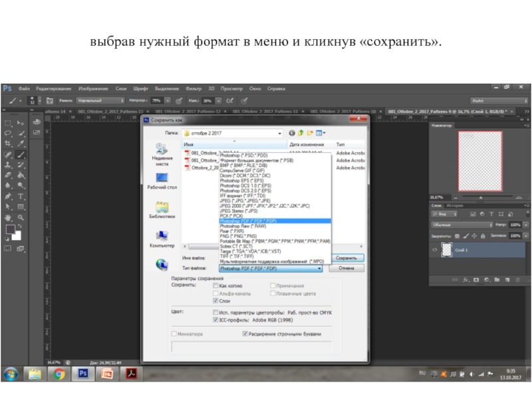
Task: Choose PNG (*.PNG;*.PNS) from format list
Action: (x=238, y=236)
